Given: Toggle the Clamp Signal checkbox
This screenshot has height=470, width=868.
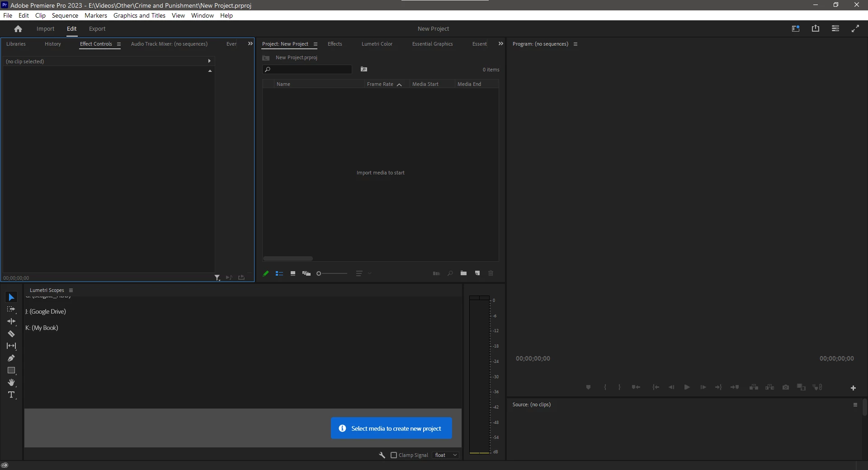Looking at the screenshot, I should (394, 455).
